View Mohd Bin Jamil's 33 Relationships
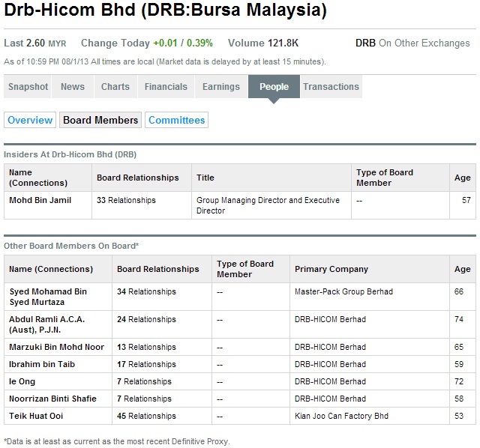Image resolution: width=480 pixels, height=448 pixels. click(x=126, y=200)
